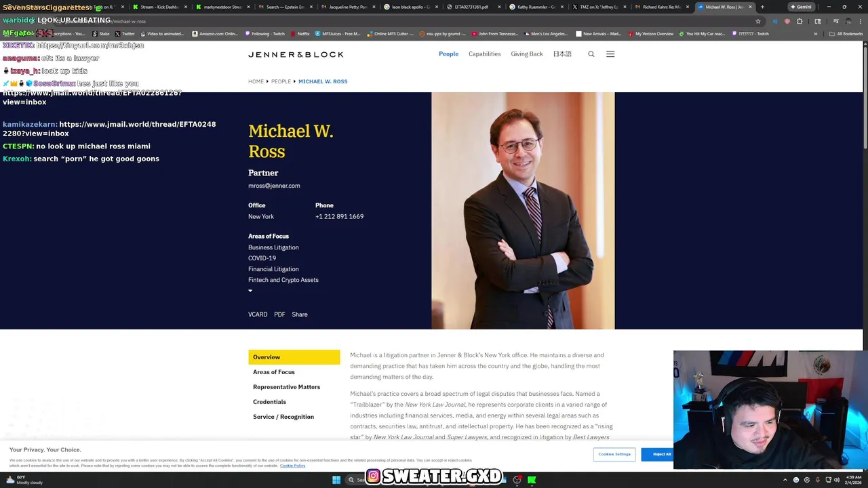Open the Cookie Policy link
The width and height of the screenshot is (868, 488).
292,466
